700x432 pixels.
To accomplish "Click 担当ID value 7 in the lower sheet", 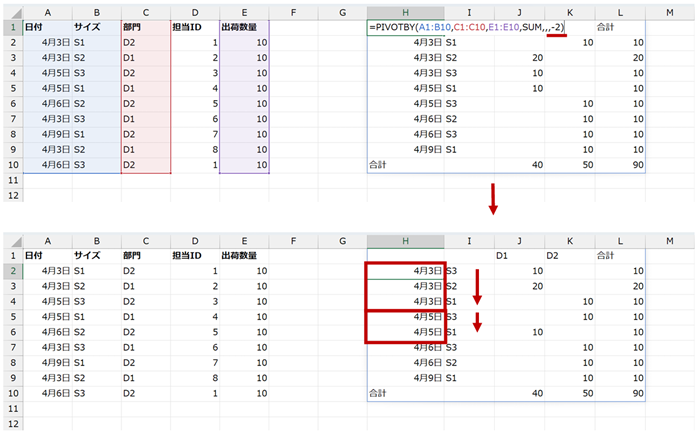I will [195, 362].
